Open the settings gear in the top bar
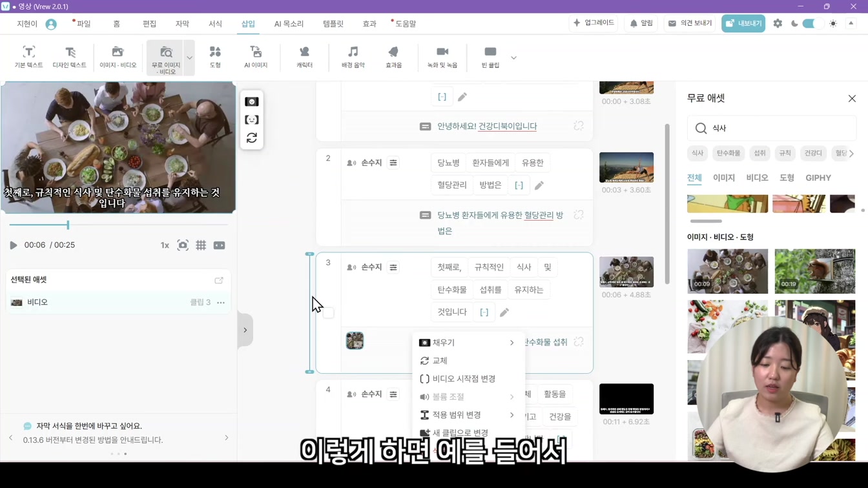Screen dimensions: 868x488 (778, 23)
